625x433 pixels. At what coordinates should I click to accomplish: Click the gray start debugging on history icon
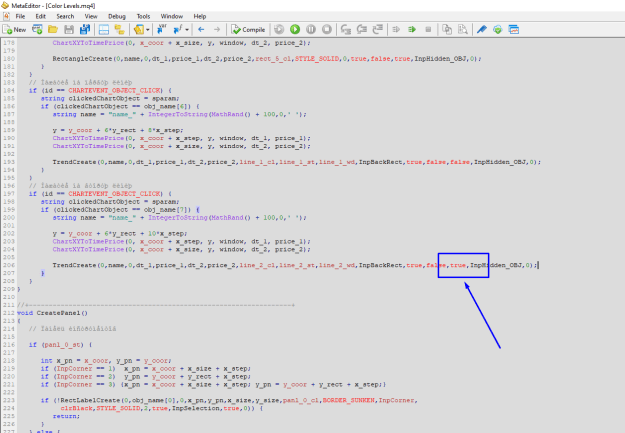click(279, 30)
